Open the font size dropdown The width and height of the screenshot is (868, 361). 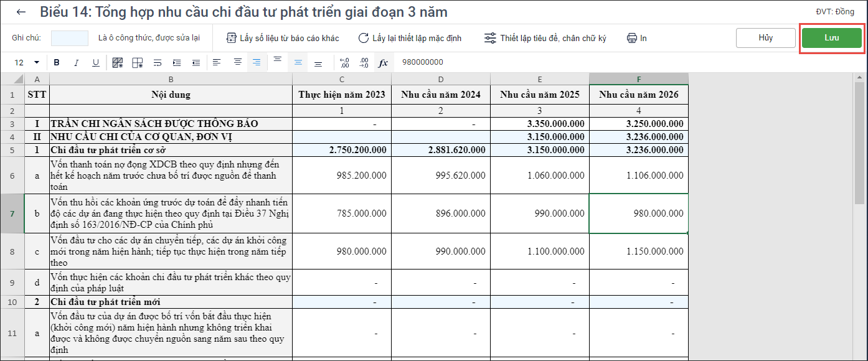point(36,62)
